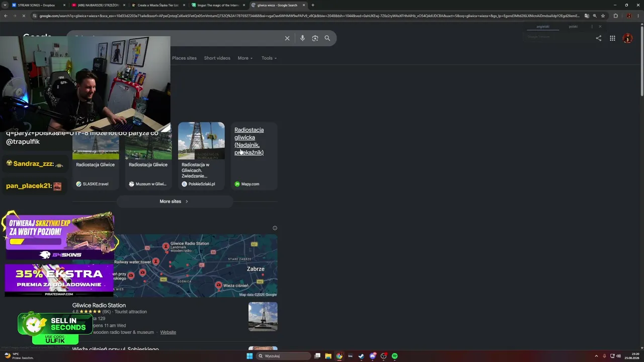Open a new browser tab
The height and width of the screenshot is (362, 644).
[x=313, y=5]
